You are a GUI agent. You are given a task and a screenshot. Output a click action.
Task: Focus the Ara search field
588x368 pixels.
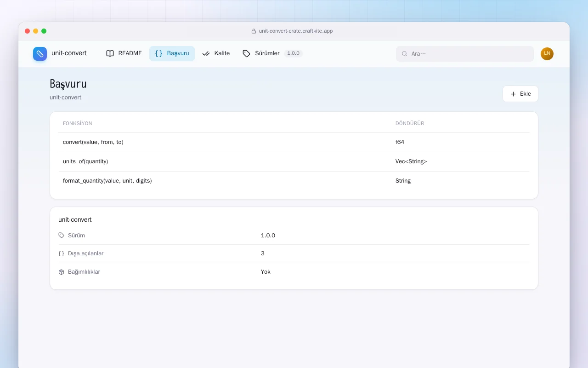[x=465, y=54]
